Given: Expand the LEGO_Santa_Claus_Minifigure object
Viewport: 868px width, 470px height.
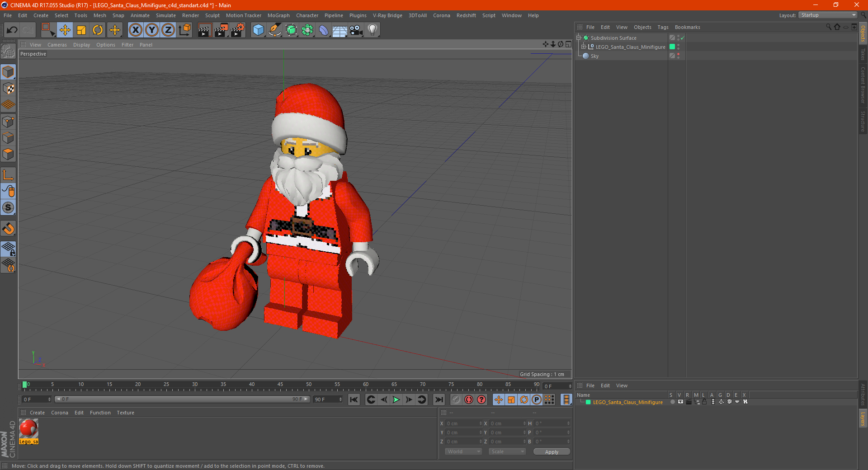Looking at the screenshot, I should click(583, 47).
